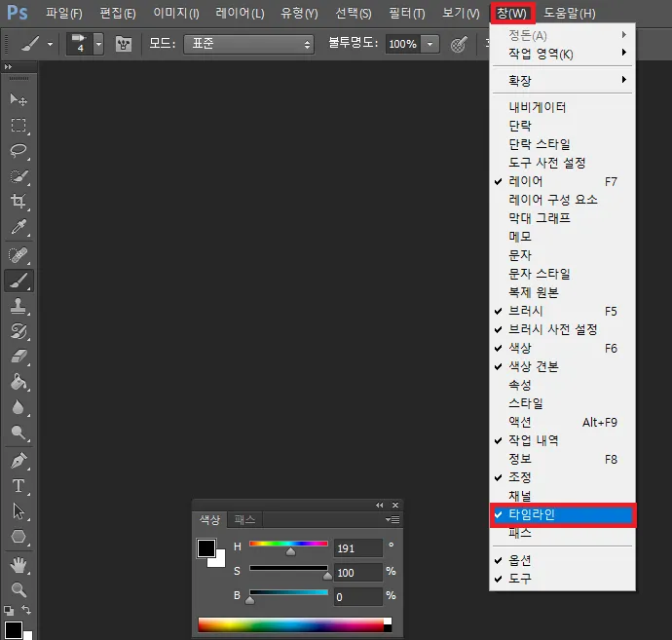Click the H hue slider

pos(288,544)
